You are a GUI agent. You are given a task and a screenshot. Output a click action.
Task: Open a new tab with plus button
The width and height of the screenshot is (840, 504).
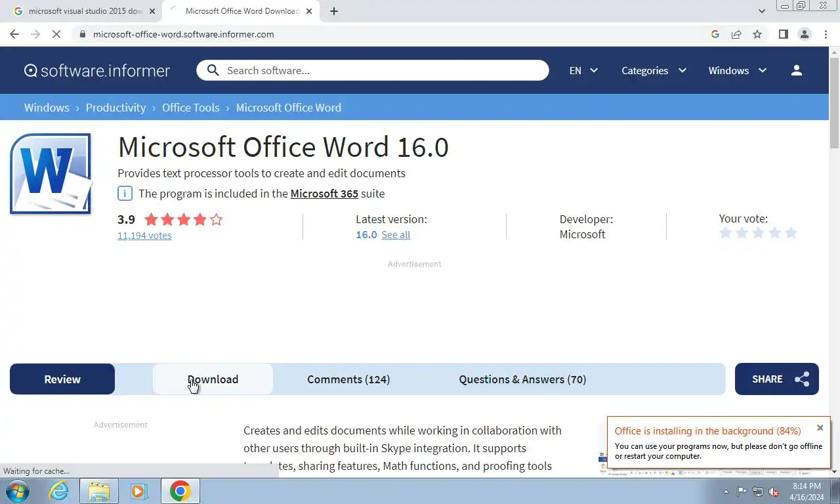click(333, 11)
